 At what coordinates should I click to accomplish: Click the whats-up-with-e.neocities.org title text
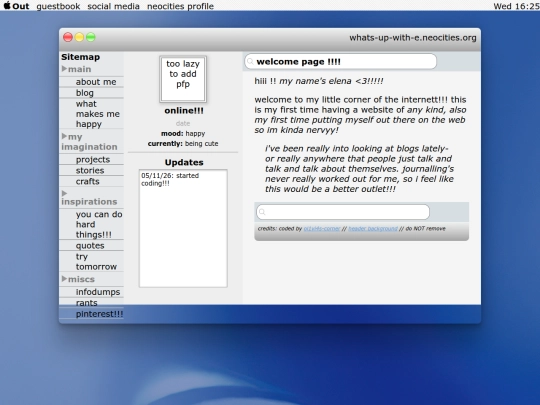413,38
